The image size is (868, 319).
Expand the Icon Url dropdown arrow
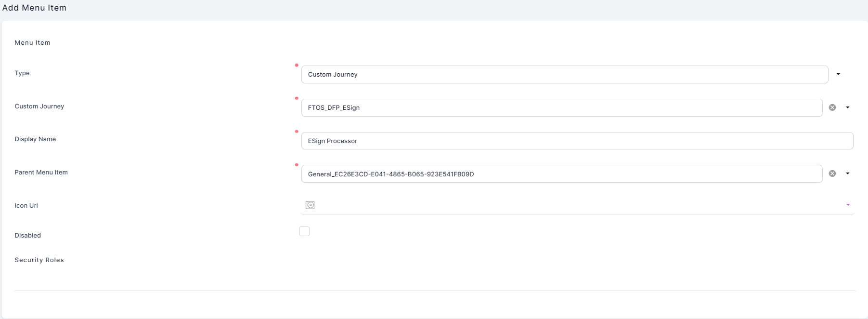click(x=848, y=205)
